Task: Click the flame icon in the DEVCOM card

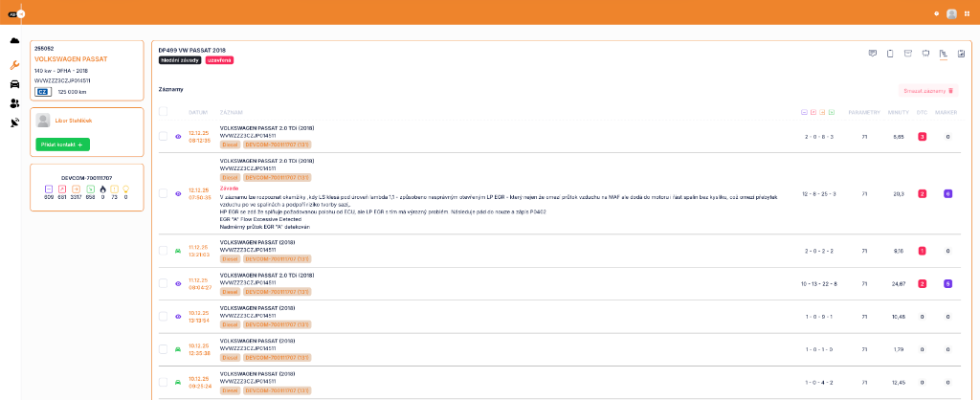Action: (101, 189)
